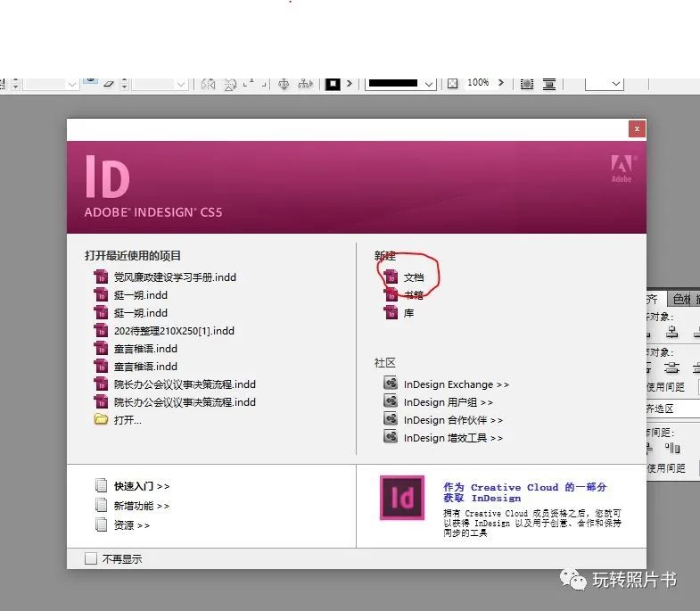The width and height of the screenshot is (700, 611).
Task: Click the 文档 new document icon
Action: click(x=391, y=277)
